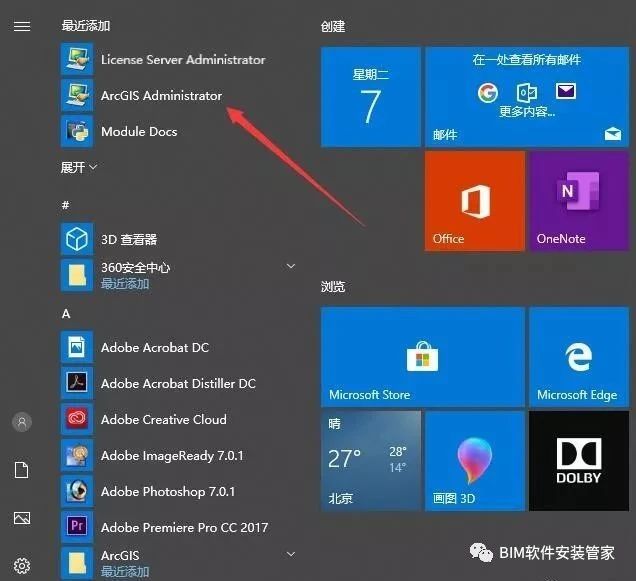Click the Google icon in Mail tile
This screenshot has height=581, width=636.
pyautogui.click(x=488, y=93)
